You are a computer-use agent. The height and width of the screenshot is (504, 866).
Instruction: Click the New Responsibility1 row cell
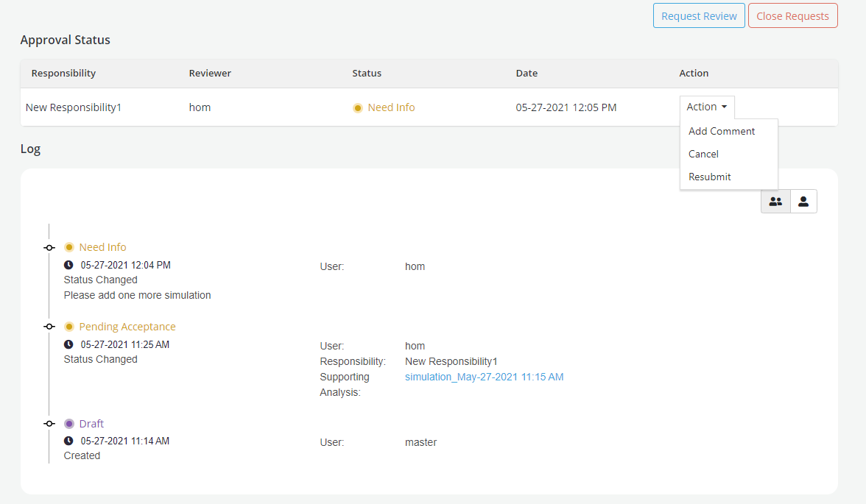pos(74,107)
